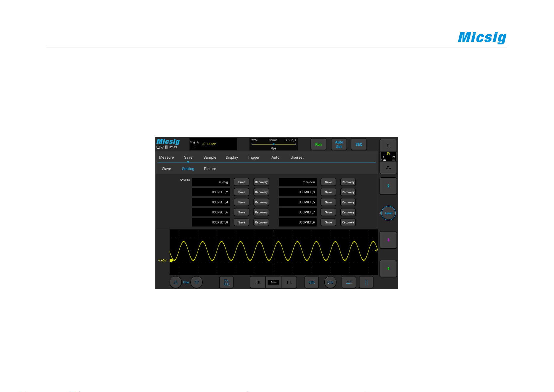The width and height of the screenshot is (554, 392).
Task: Open the Trigger menu
Action: (253, 158)
